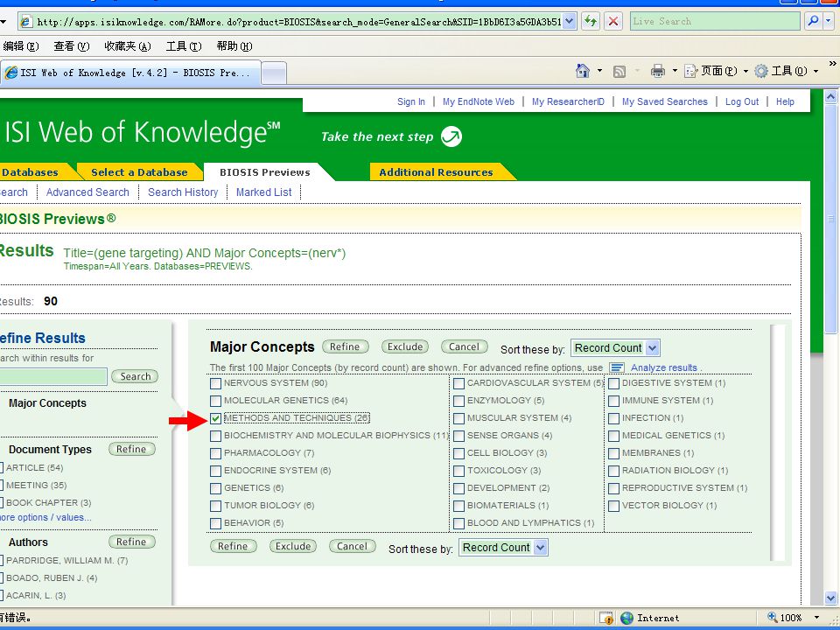Open the 查看(V) menu
Screen dimensions: 840x630
point(71,46)
